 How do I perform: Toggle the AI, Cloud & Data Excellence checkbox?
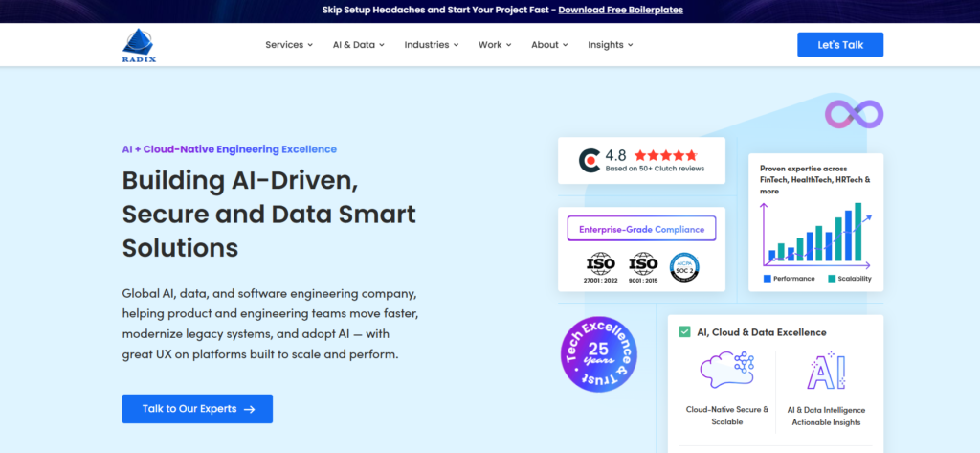tap(684, 332)
